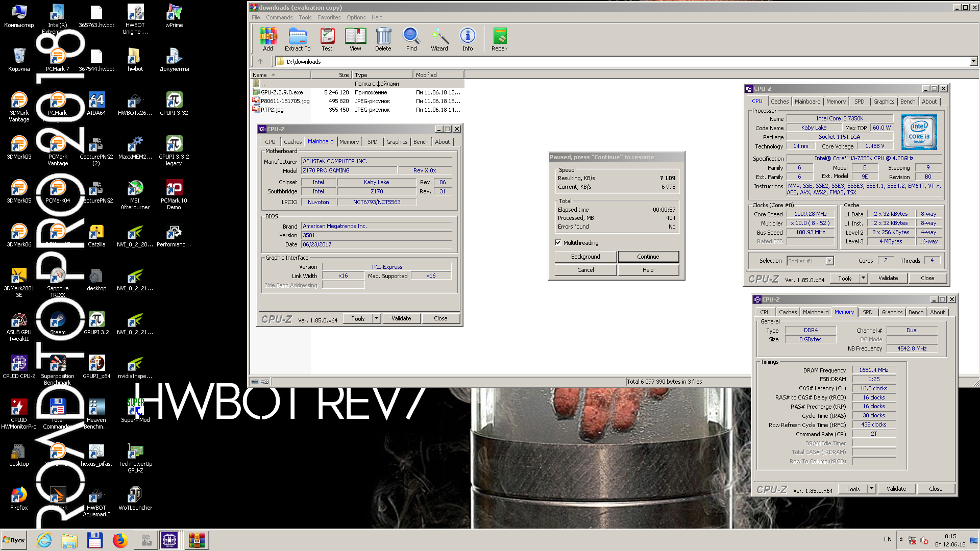
Task: Select GPU-Z.2.9.0.exe file row
Action: (x=357, y=92)
